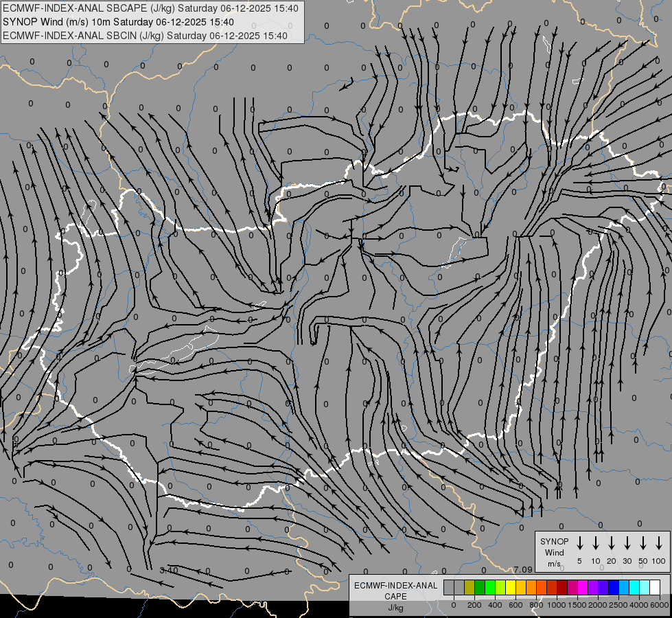This screenshot has width=672, height=618.
Task: Pick the bright magenta CAPE legend swatch
Action: (x=583, y=587)
